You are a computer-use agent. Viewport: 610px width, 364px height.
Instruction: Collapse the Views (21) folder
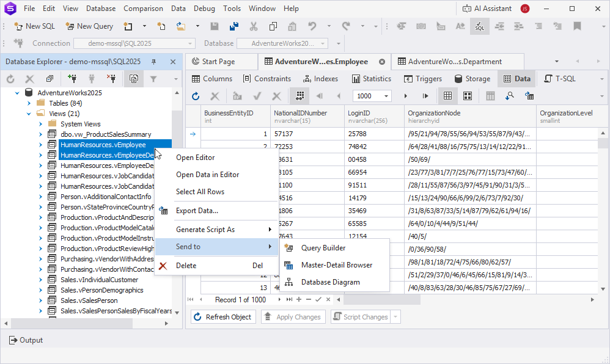point(29,114)
